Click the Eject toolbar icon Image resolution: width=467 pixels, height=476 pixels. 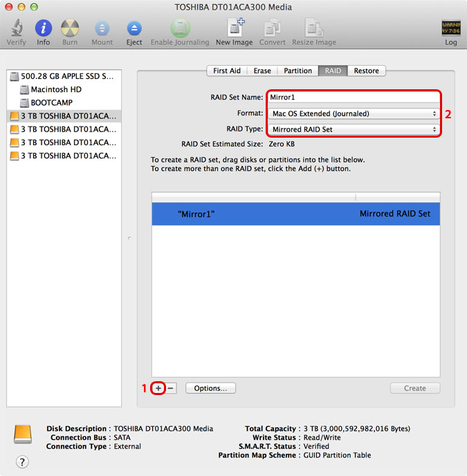point(134,28)
